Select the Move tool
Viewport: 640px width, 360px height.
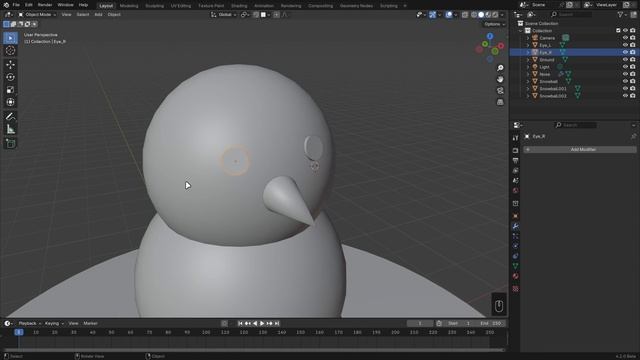coord(11,64)
